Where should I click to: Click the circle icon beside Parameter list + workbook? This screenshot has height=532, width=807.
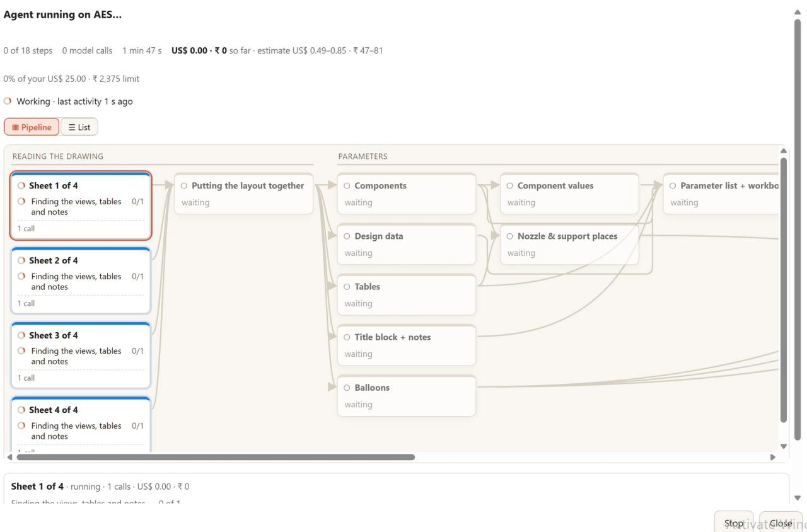[x=673, y=186]
